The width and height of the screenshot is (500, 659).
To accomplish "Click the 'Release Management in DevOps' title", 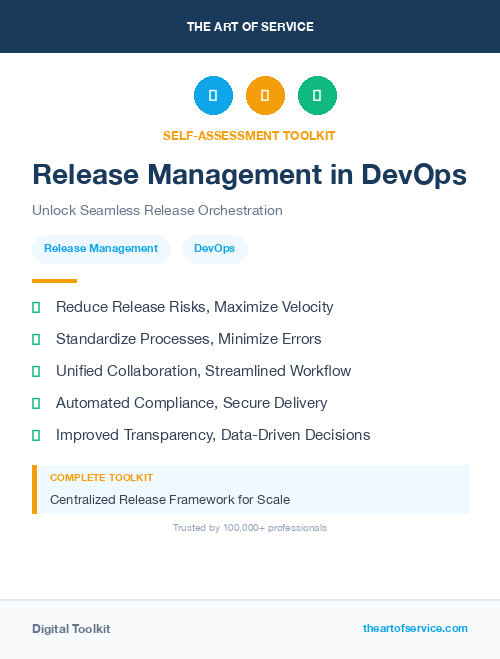I will pos(250,175).
